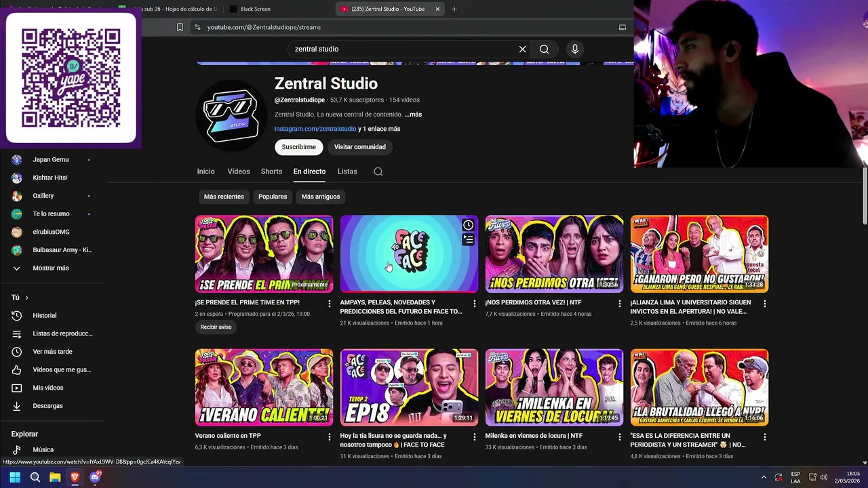Open ¡GANARON PERO NO GUSTARON! thumbnail
The image size is (868, 488).
pos(699,253)
